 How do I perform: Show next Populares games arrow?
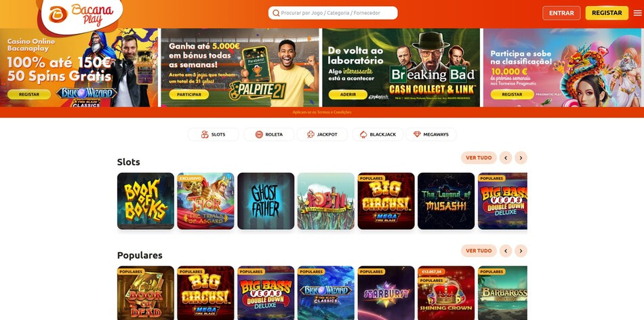[521, 251]
